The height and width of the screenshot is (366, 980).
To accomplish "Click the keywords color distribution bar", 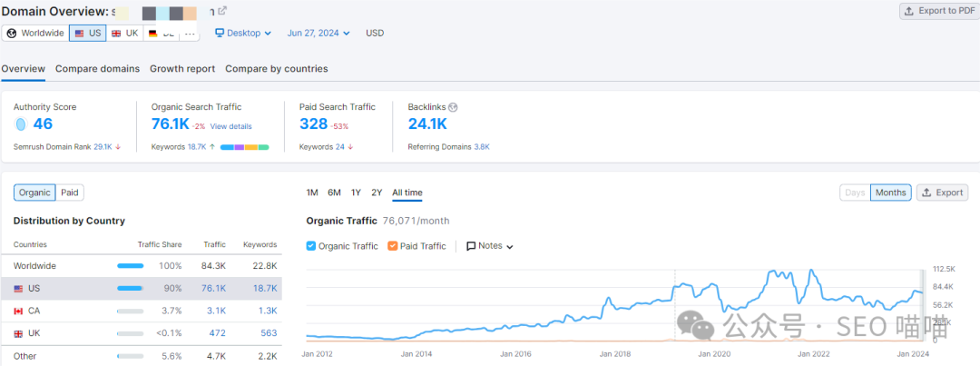I will (x=244, y=146).
